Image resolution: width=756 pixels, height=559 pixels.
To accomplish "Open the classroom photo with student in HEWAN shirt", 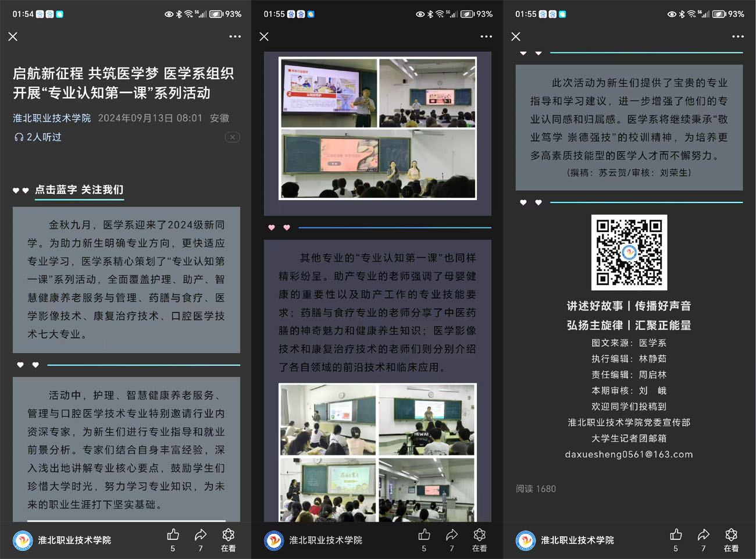I will [427, 420].
